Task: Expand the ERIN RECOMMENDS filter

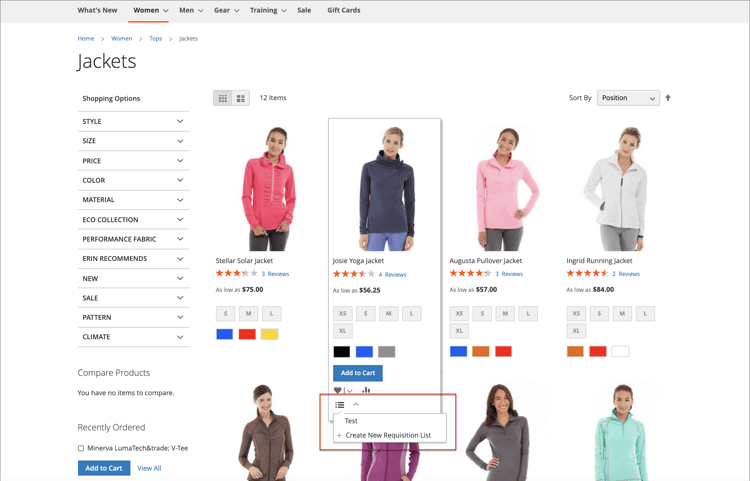Action: [133, 259]
